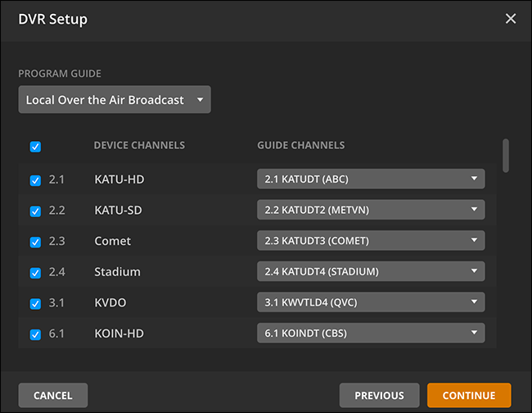Disable the 2.3 Comet channel checkbox
This screenshot has width=532, height=413.
pyautogui.click(x=35, y=242)
